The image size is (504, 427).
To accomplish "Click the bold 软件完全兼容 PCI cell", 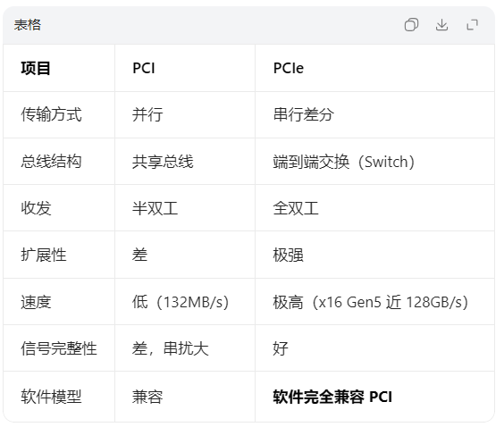I will (x=332, y=397).
